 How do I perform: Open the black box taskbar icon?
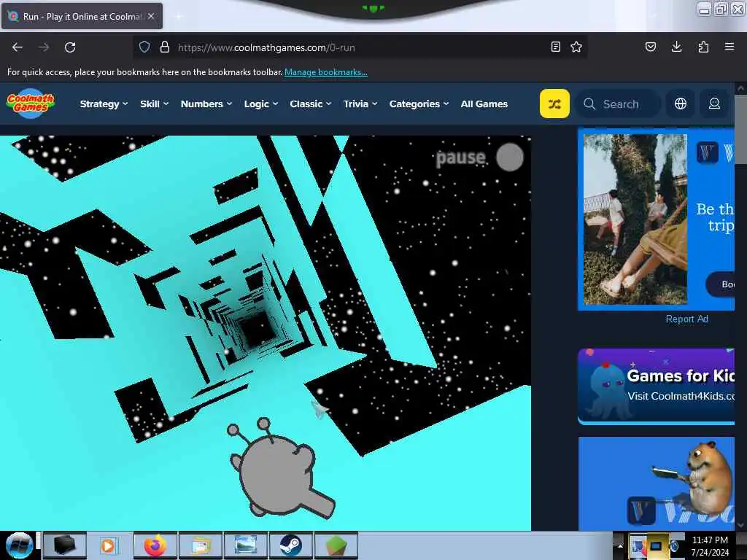tap(64, 545)
